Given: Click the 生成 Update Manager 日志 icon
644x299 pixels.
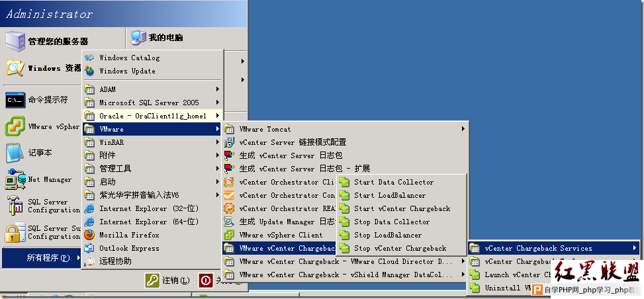Looking at the screenshot, I should click(x=229, y=222).
